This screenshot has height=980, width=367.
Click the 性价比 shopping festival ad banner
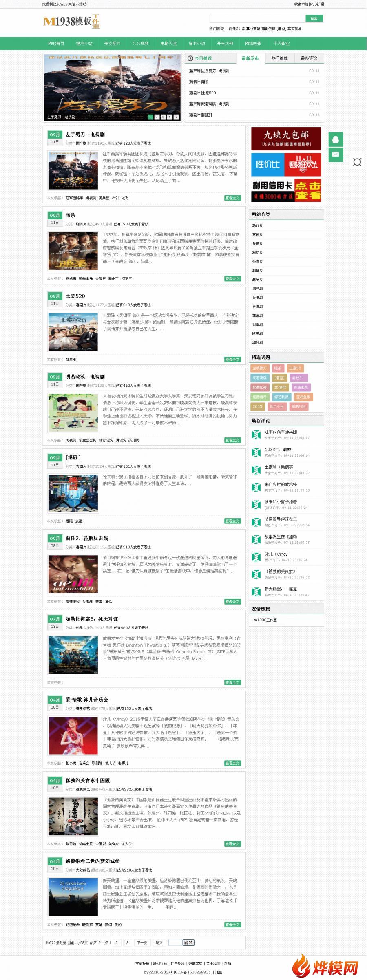coord(286,164)
